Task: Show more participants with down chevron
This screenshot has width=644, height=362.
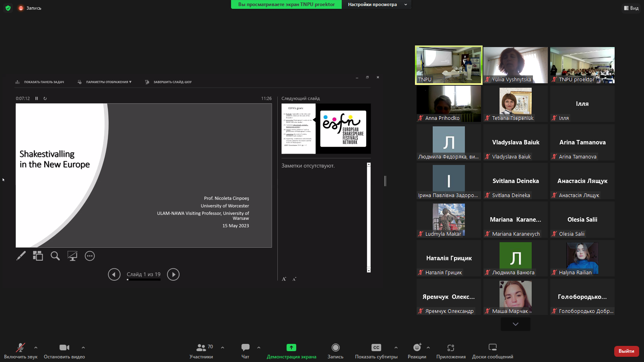Action: click(515, 324)
